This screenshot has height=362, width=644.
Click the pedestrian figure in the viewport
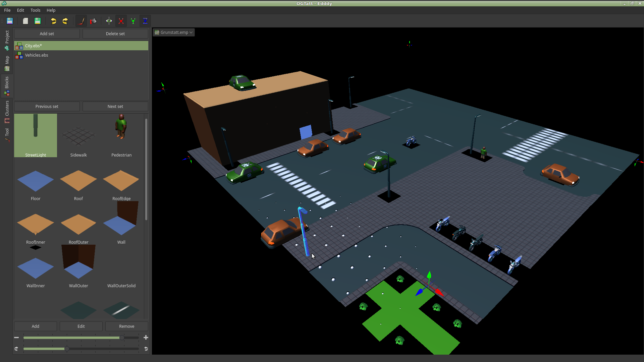point(484,153)
